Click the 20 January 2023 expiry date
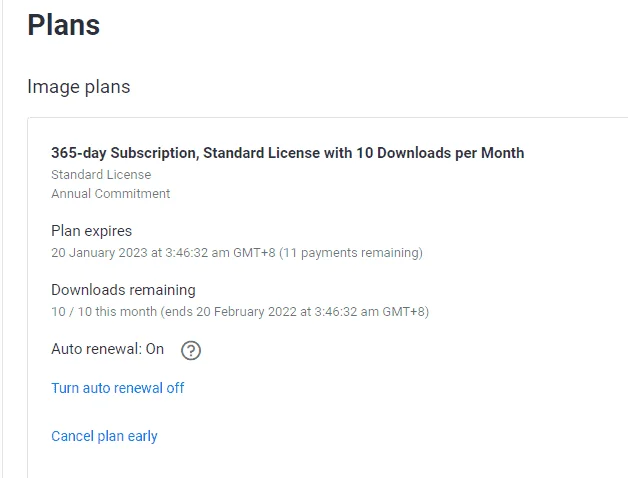The image size is (628, 478). 99,253
